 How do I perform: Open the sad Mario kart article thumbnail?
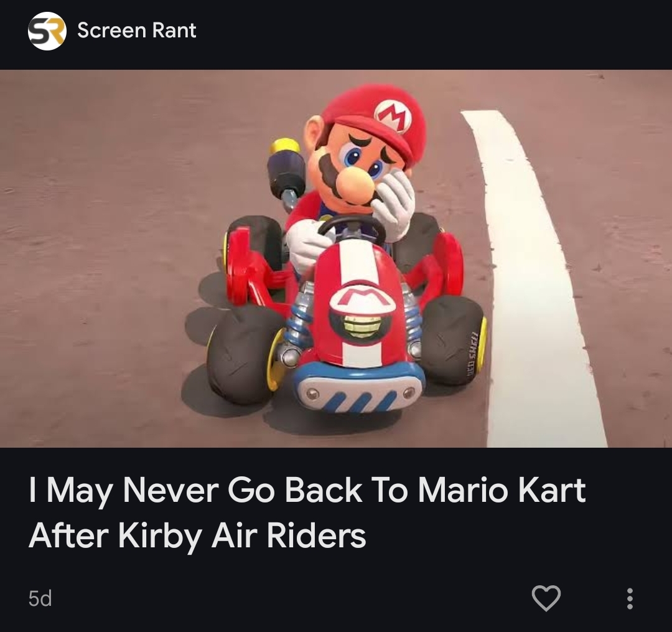coord(336,258)
